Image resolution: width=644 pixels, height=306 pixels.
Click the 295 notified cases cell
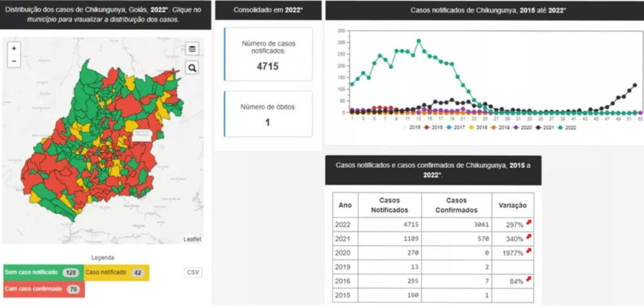[x=390, y=281]
